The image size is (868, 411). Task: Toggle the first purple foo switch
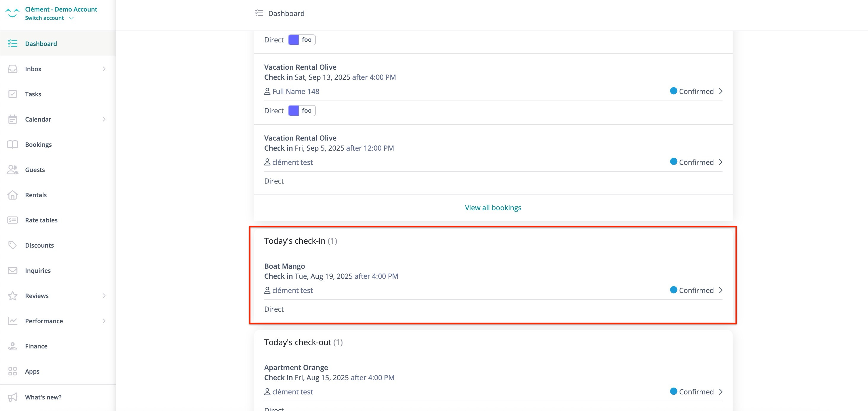(x=294, y=39)
